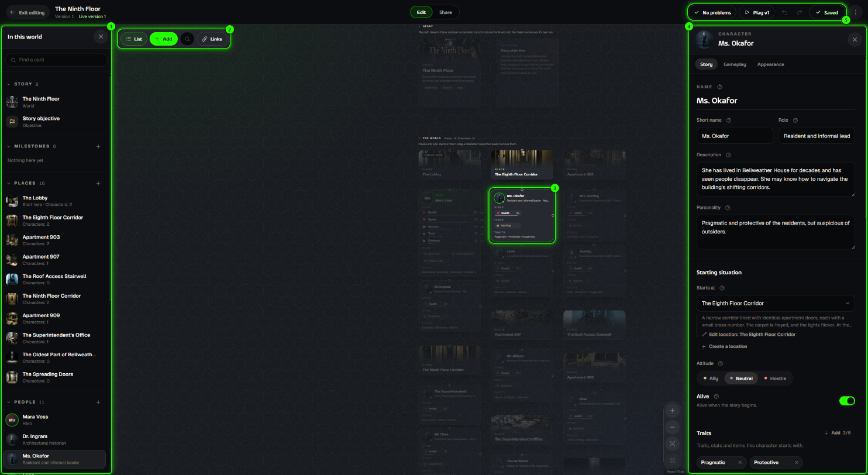Image resolution: width=868 pixels, height=475 pixels.
Task: Close the In this world panel
Action: [101, 37]
